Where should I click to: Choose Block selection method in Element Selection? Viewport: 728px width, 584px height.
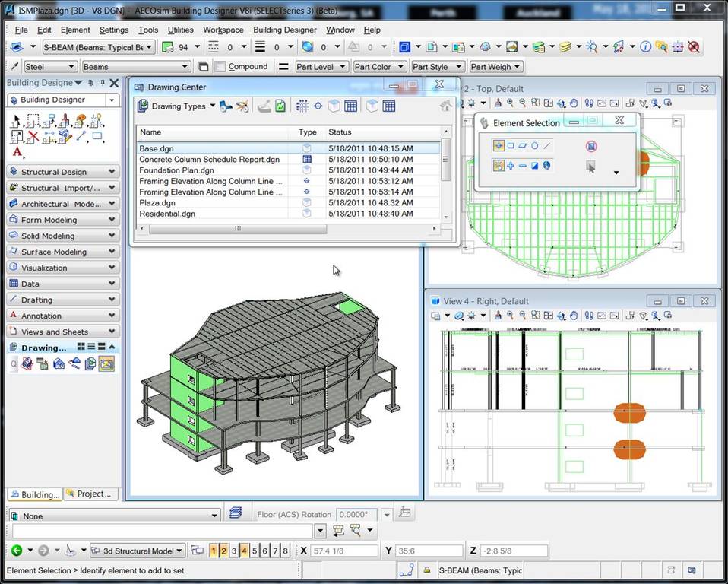click(x=511, y=146)
